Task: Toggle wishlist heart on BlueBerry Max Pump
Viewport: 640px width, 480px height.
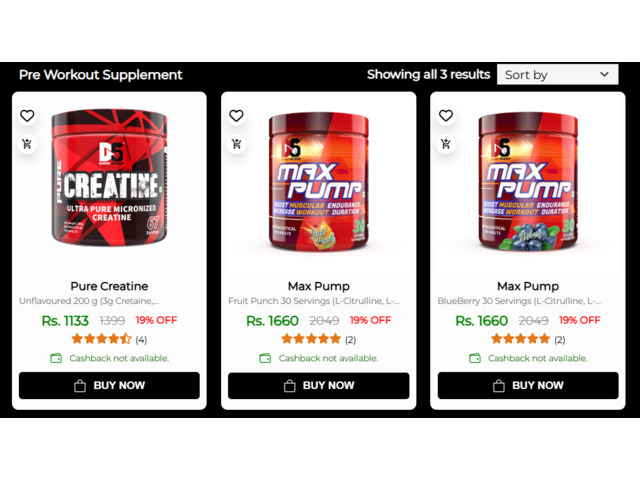Action: [x=446, y=116]
